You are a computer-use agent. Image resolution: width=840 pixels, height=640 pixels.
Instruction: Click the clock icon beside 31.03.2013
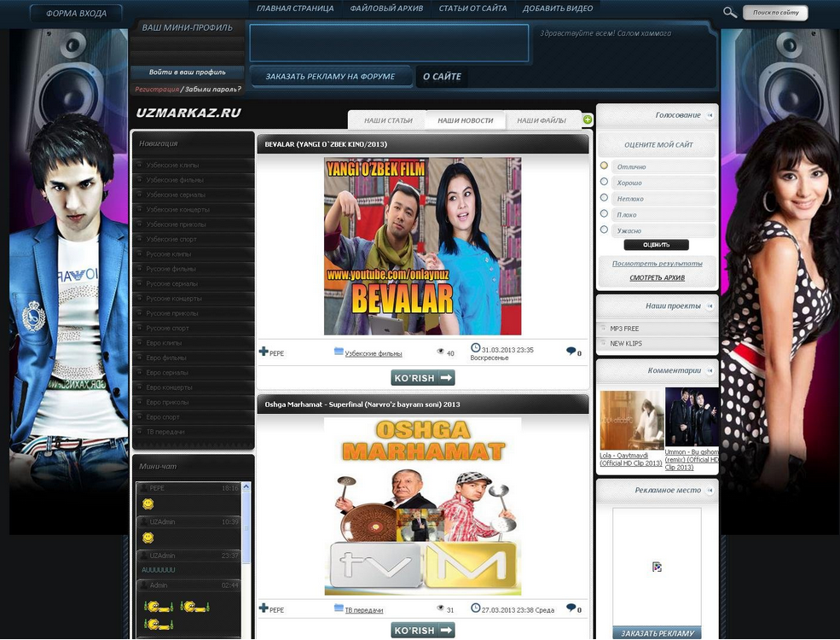(x=475, y=348)
